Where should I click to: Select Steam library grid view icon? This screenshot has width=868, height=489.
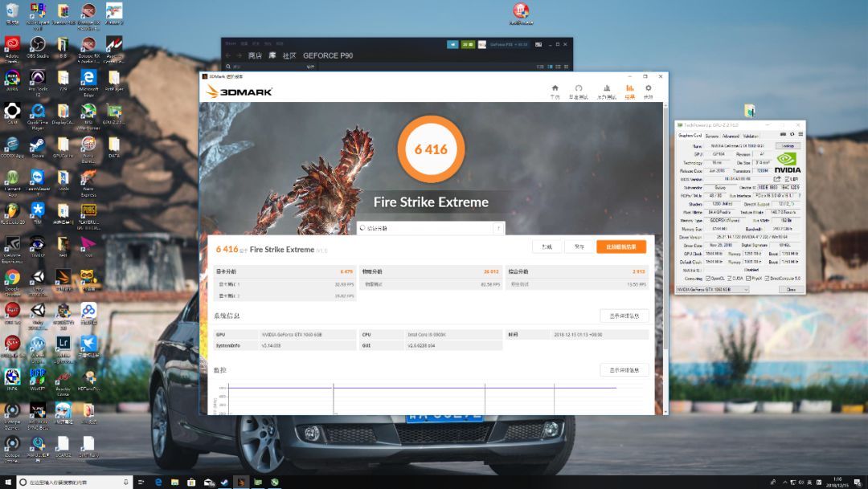click(x=566, y=67)
